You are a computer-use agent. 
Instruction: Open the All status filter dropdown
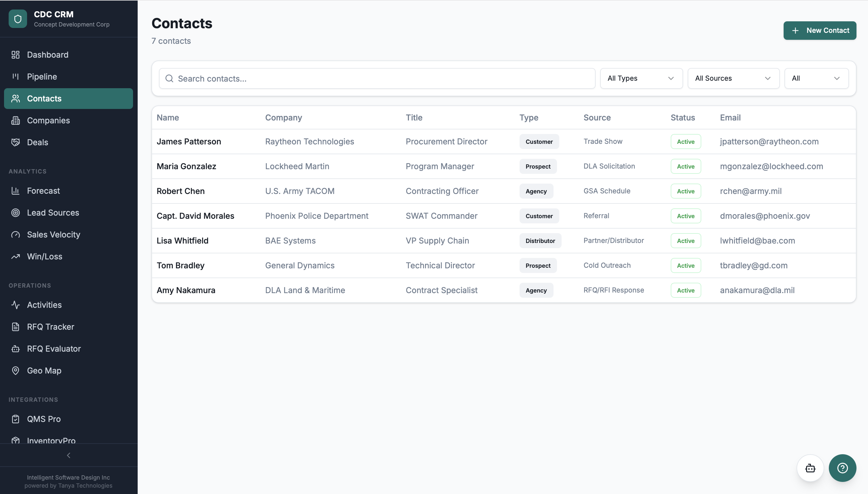tap(816, 78)
